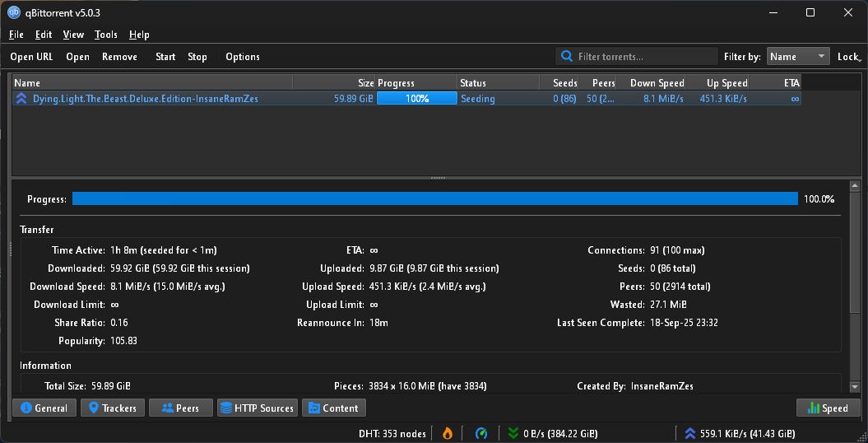
Task: Click Popularity value 105.83
Action: tap(123, 341)
